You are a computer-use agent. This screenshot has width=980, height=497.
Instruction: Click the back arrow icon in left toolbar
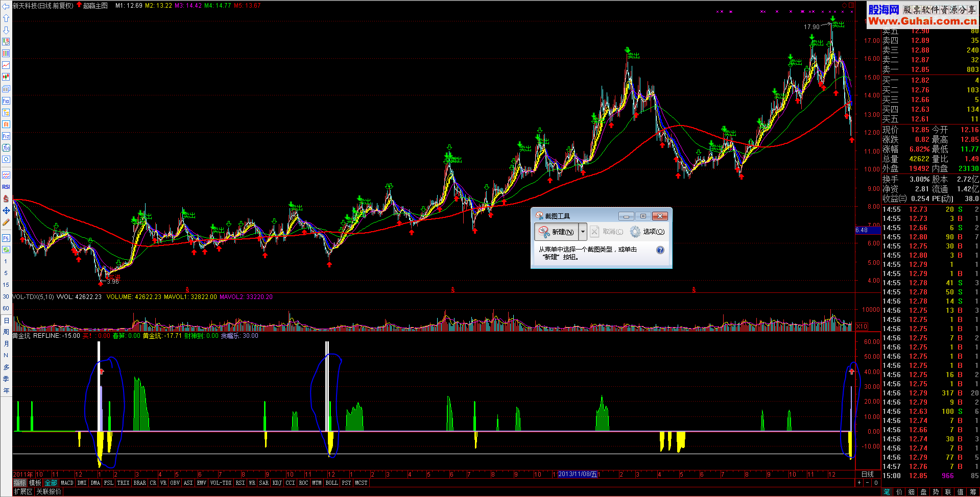tap(6, 6)
